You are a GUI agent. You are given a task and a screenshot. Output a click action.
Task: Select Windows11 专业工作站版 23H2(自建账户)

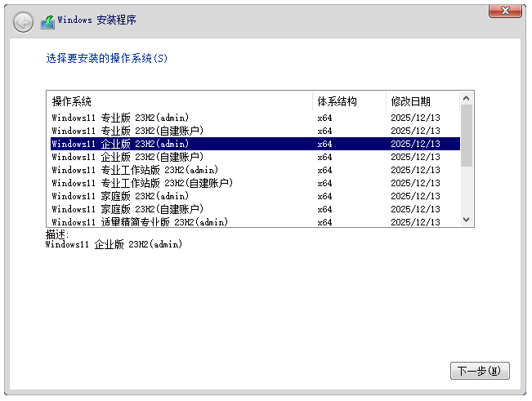coord(255,183)
